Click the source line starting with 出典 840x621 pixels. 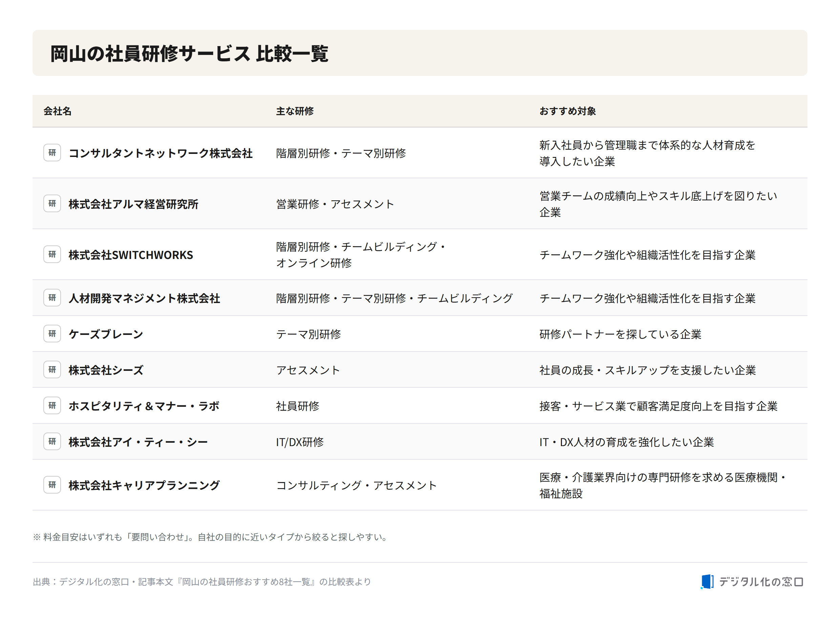coord(202,582)
